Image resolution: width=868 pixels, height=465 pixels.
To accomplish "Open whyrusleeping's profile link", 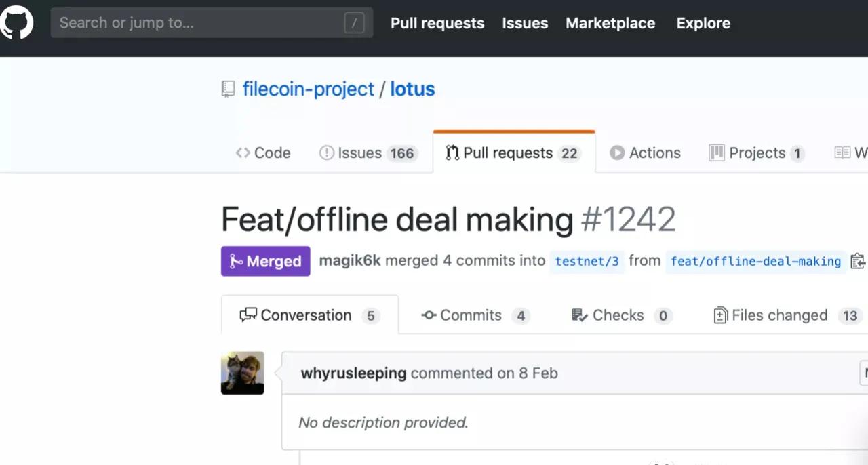I will pos(353,373).
